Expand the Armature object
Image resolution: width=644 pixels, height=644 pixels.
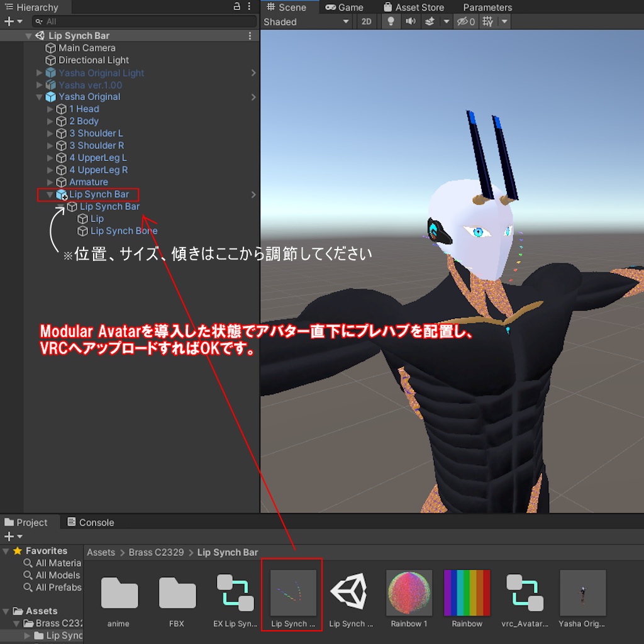(x=50, y=182)
